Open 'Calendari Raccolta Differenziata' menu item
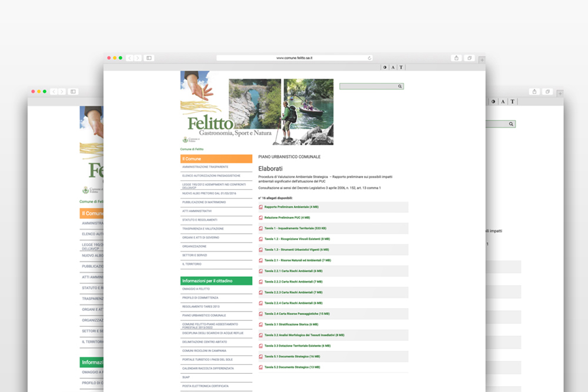 tap(208, 368)
